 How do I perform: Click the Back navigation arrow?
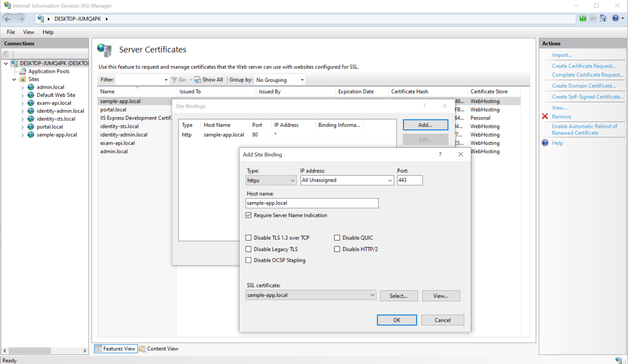pos(8,19)
